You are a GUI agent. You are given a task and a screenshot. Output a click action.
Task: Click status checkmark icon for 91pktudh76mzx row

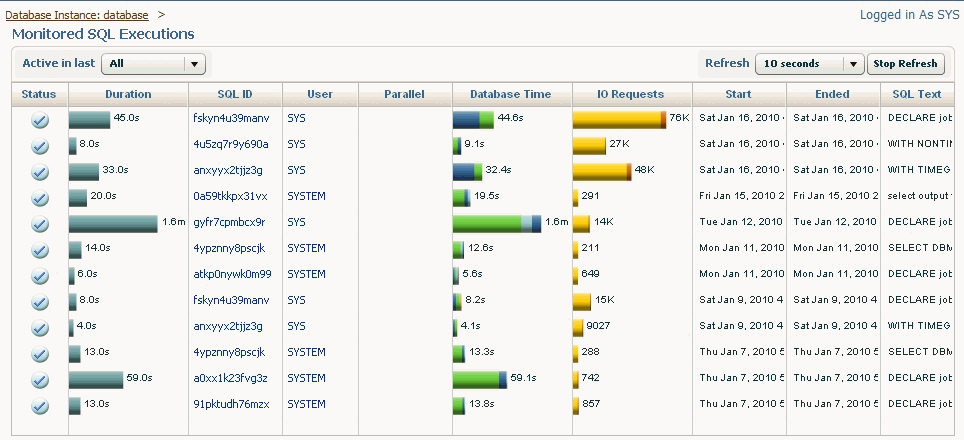point(40,406)
